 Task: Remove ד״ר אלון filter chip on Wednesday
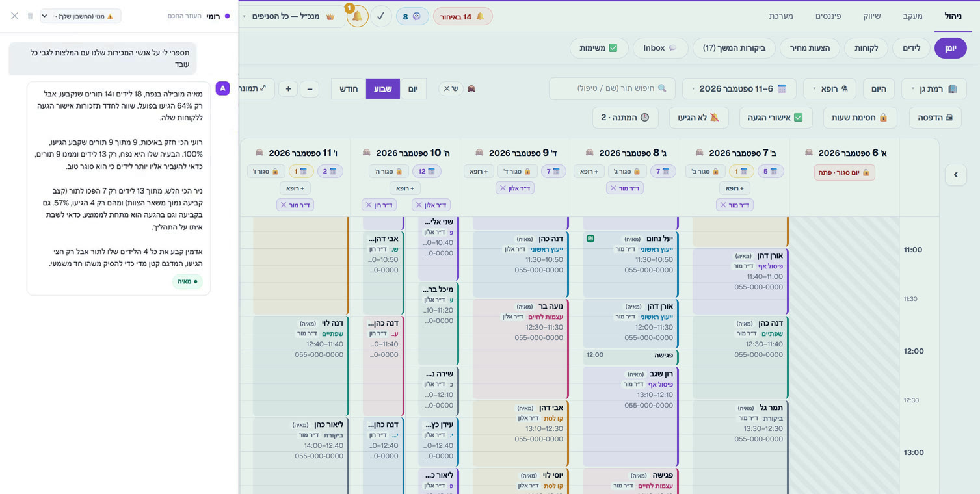503,188
